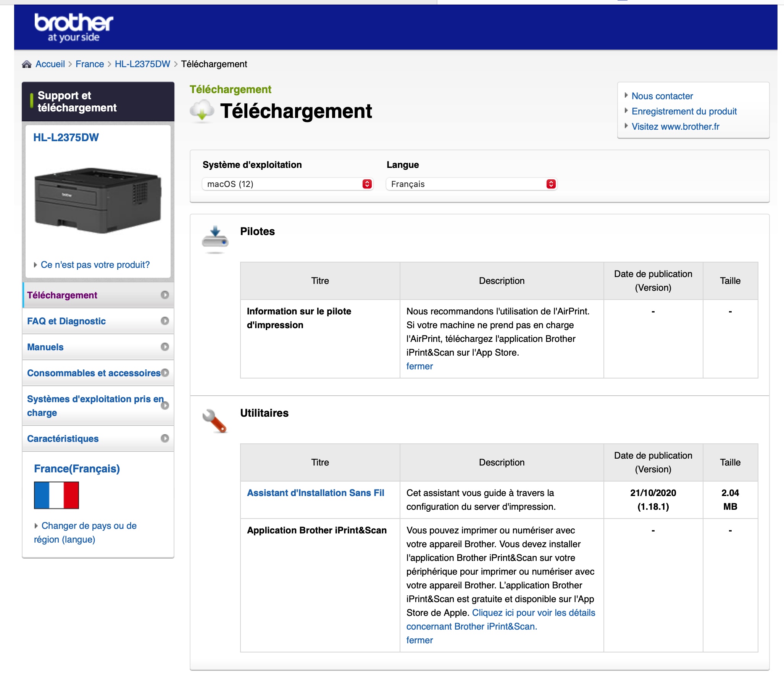Viewport: 784px width, 683px height.
Task: Open Systèmes d'exploitation pris en charge
Action: click(95, 406)
